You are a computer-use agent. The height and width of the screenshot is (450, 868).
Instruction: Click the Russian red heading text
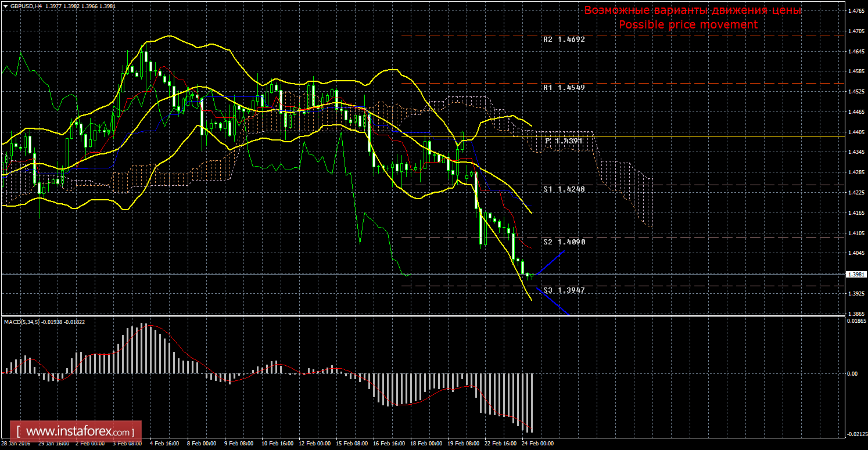click(x=693, y=10)
